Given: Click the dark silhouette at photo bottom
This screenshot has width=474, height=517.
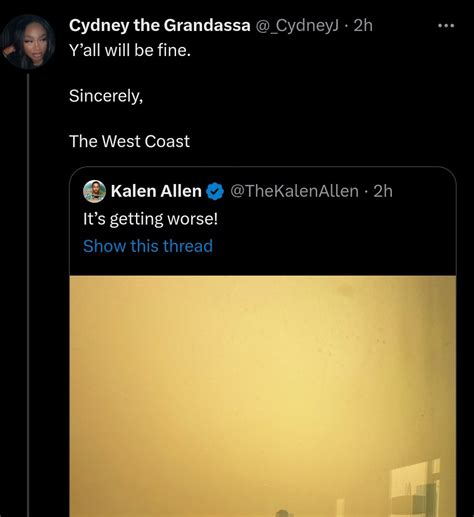Looking at the screenshot, I should [283, 513].
